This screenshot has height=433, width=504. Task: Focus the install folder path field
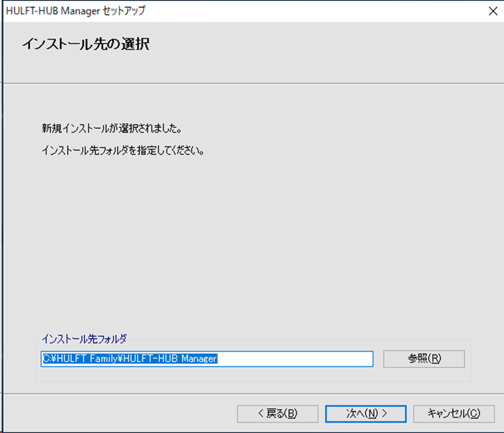[207, 359]
